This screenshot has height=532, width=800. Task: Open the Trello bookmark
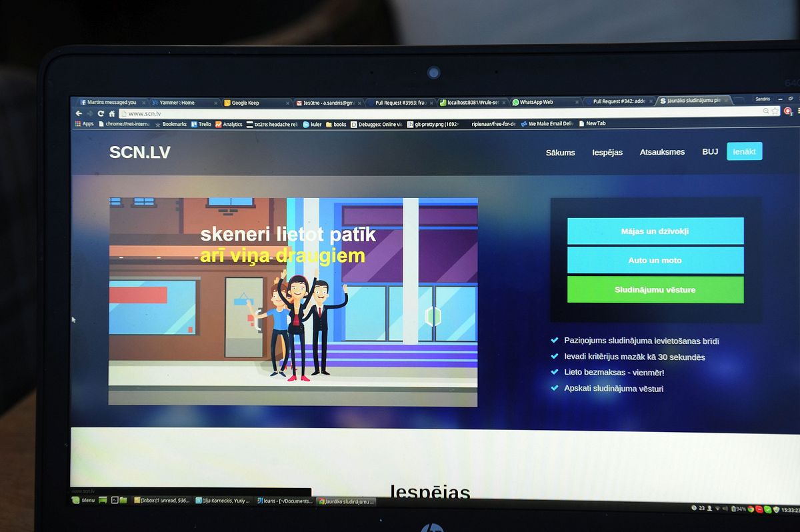(201, 124)
